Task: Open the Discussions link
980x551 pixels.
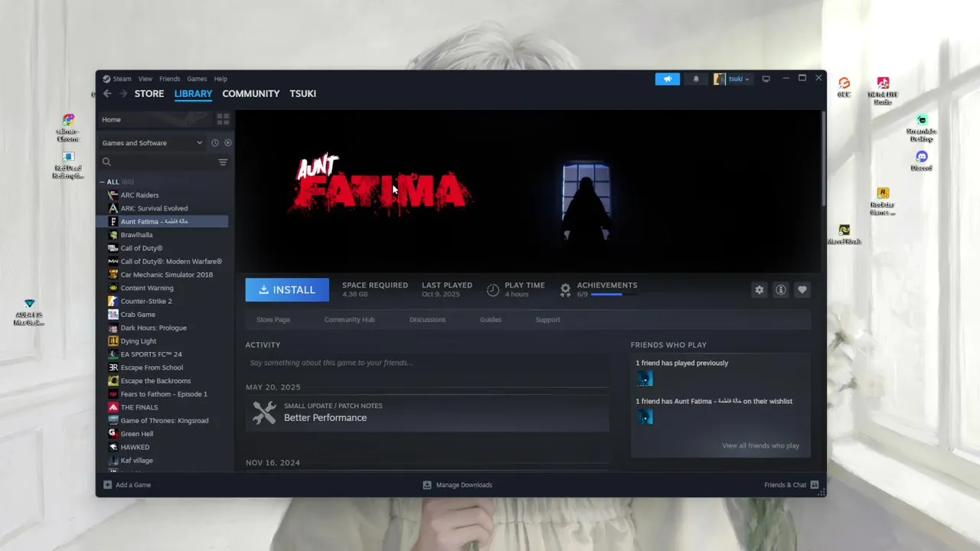Action: [x=427, y=320]
